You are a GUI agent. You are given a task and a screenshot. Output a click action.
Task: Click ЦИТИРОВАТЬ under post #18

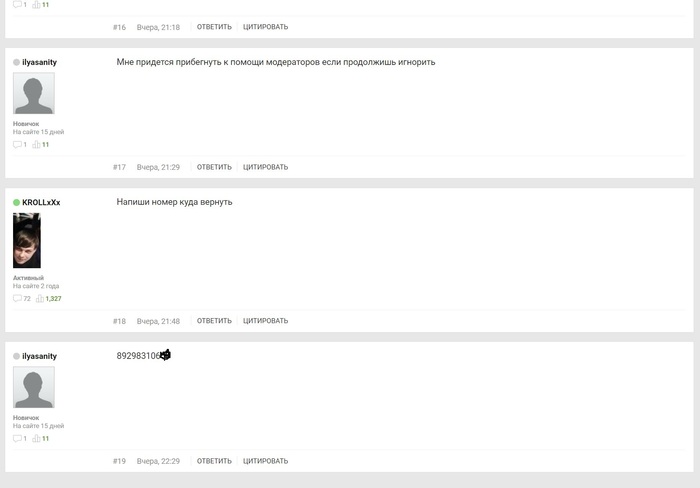point(265,321)
